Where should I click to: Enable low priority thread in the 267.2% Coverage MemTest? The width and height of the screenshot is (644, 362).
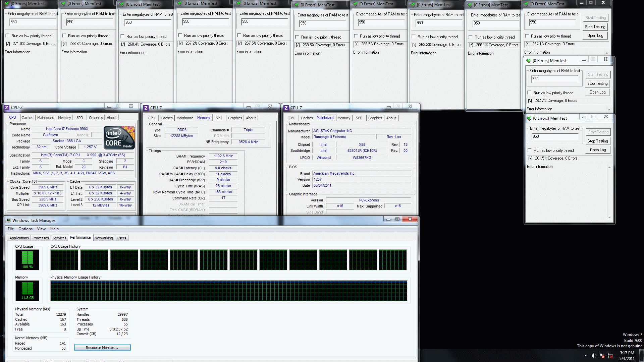click(x=180, y=36)
